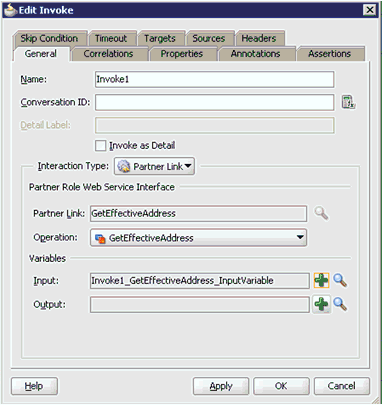Auto-create Output variable with green plus
Screen dimensions: 382x405
point(321,304)
